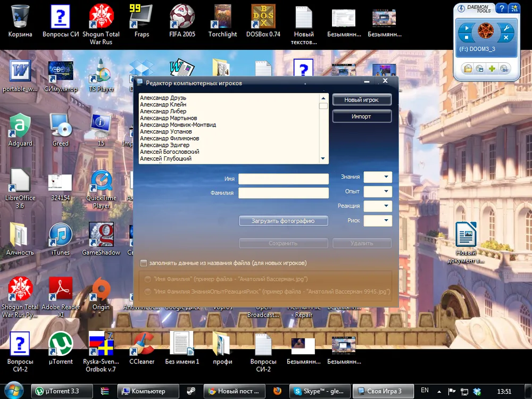
Task: Click the wrench icon in Daemon Tools
Action: click(506, 28)
